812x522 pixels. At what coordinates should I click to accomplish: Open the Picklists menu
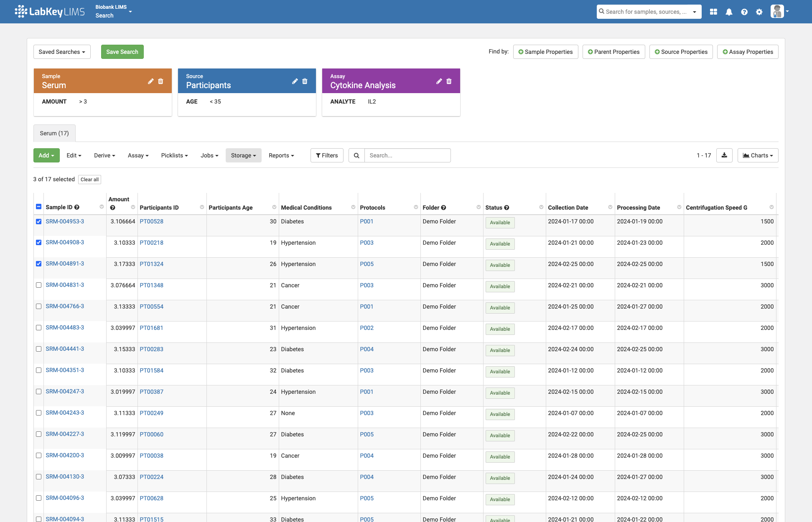(175, 155)
